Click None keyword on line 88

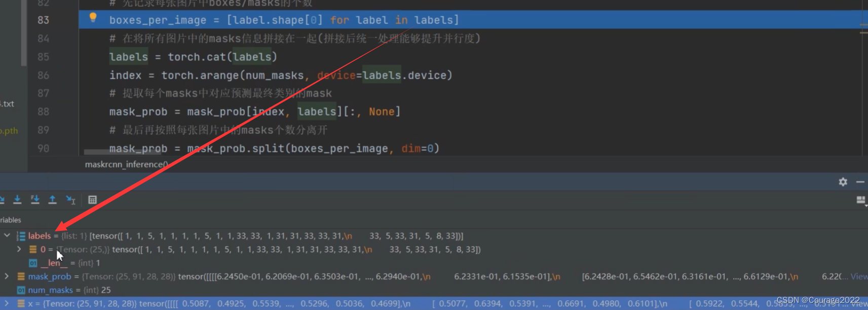pos(382,112)
